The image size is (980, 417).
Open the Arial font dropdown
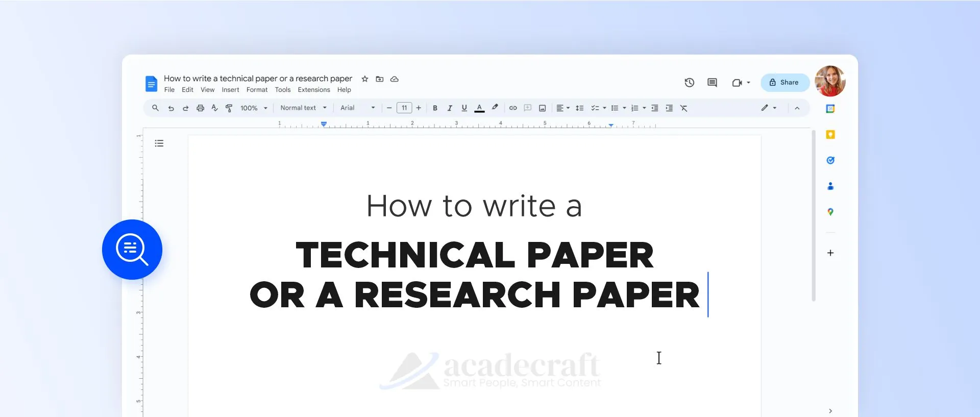coord(358,108)
